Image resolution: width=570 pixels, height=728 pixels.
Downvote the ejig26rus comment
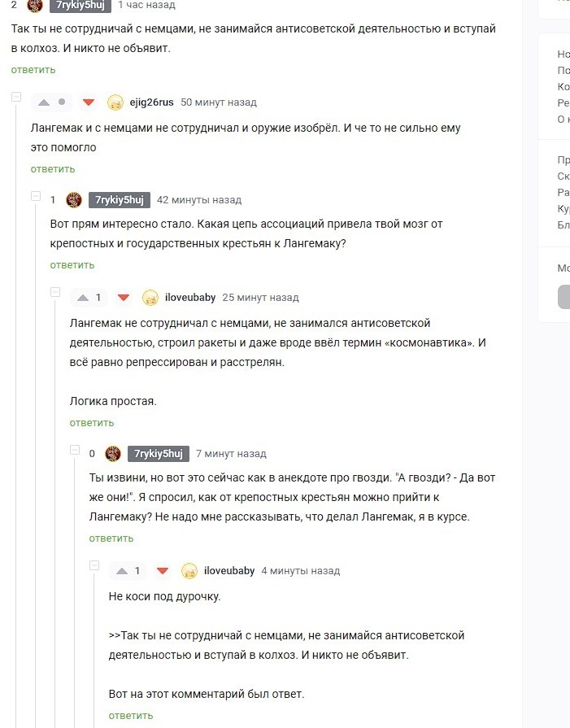89,102
